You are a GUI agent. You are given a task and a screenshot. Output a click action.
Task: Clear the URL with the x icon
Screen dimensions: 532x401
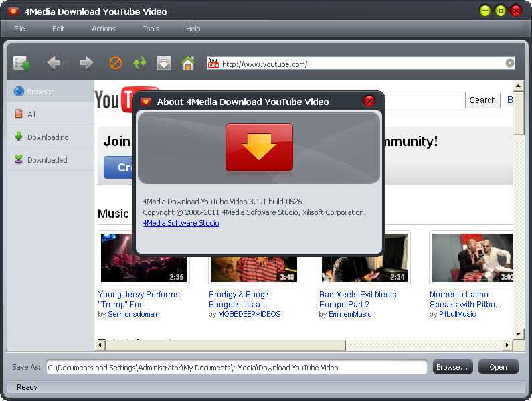[510, 63]
